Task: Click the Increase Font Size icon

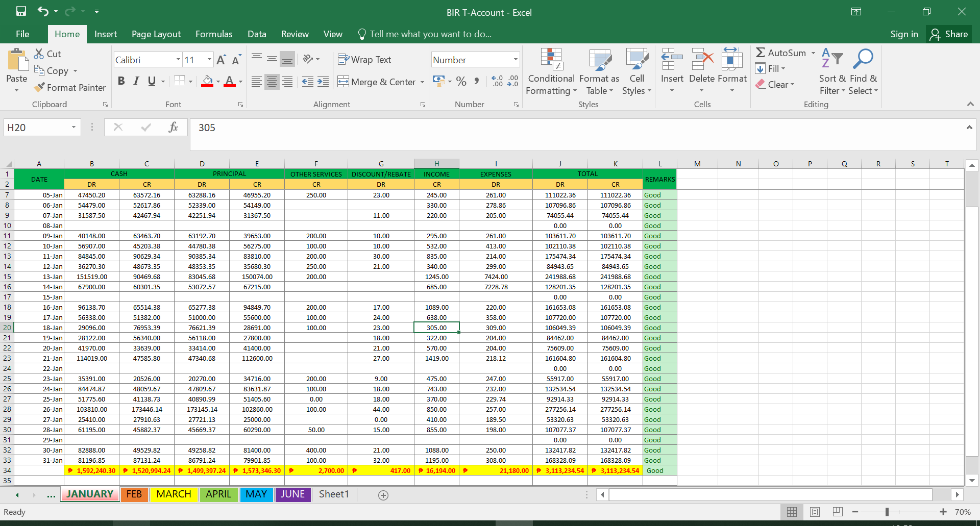Action: click(x=221, y=60)
